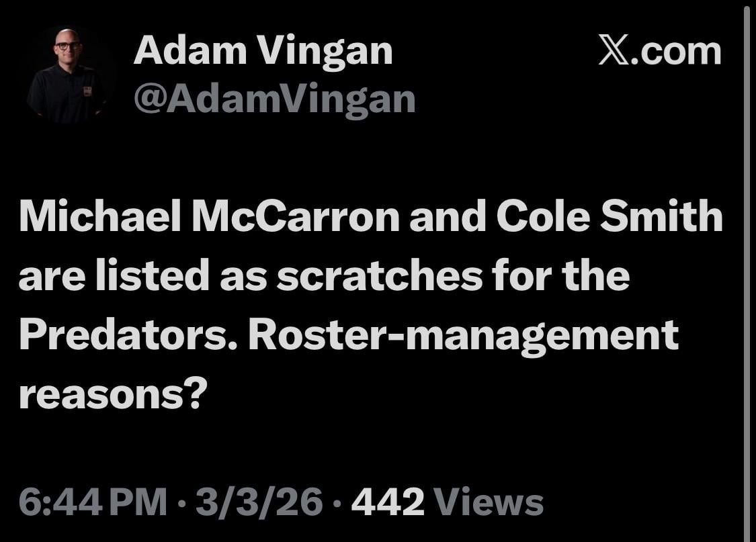Click "Cole Smith" in the post text
756x542 pixels.
tap(610, 218)
